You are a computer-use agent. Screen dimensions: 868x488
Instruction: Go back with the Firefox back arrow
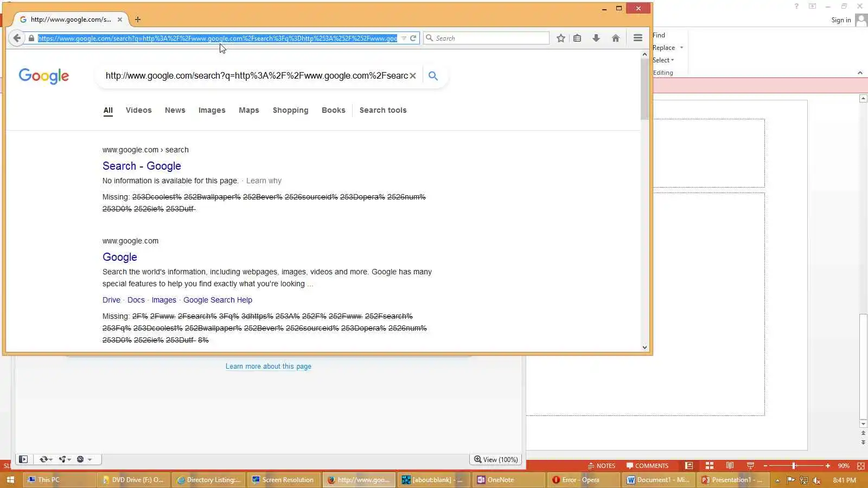point(17,38)
